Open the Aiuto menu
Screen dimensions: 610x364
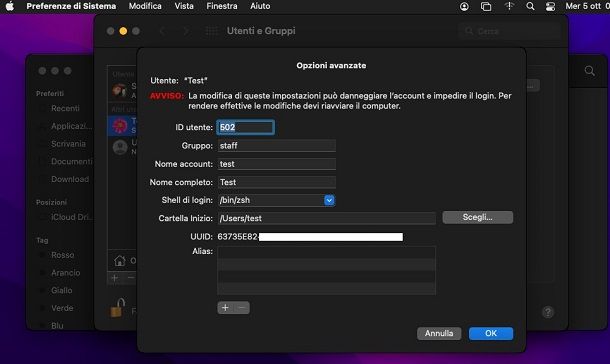click(260, 6)
